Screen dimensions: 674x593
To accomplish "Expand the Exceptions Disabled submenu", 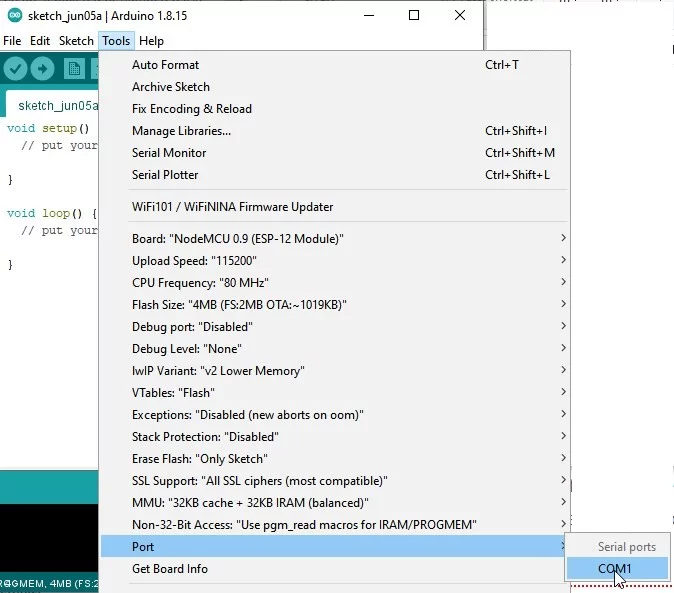I will pos(335,415).
